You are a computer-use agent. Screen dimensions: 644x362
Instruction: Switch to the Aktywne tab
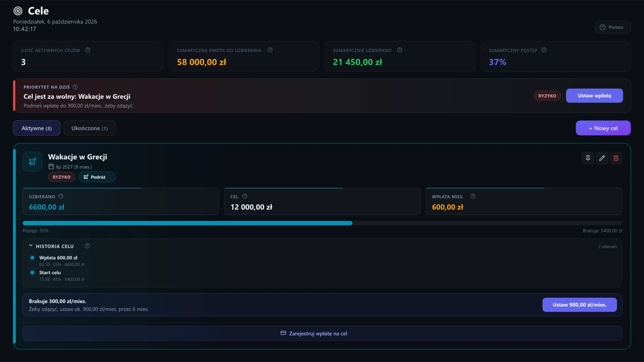(37, 128)
